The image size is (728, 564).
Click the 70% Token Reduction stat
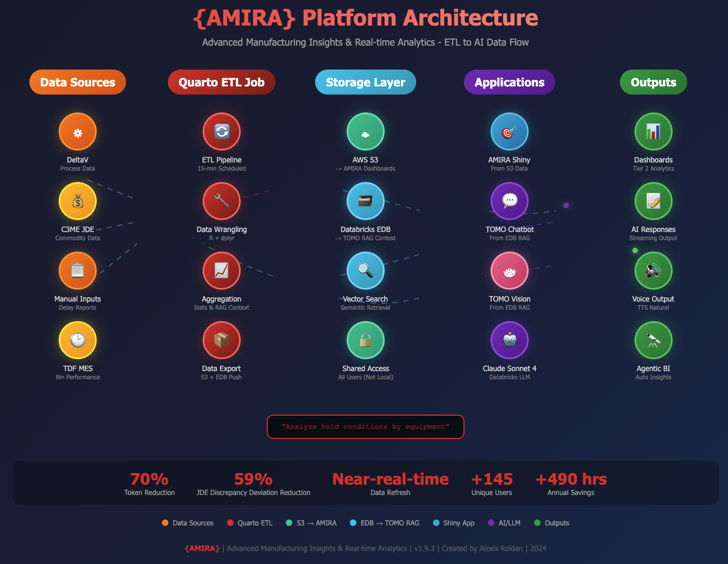pos(149,482)
